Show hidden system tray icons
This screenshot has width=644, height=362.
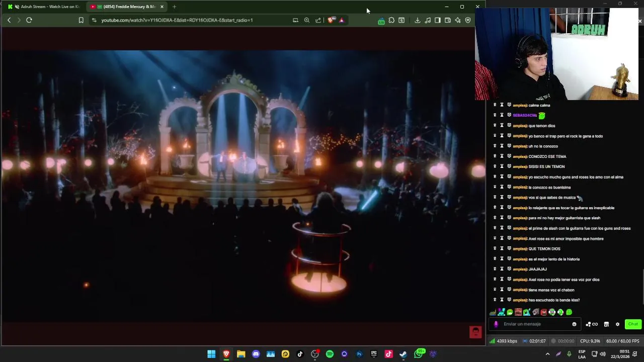(x=547, y=354)
